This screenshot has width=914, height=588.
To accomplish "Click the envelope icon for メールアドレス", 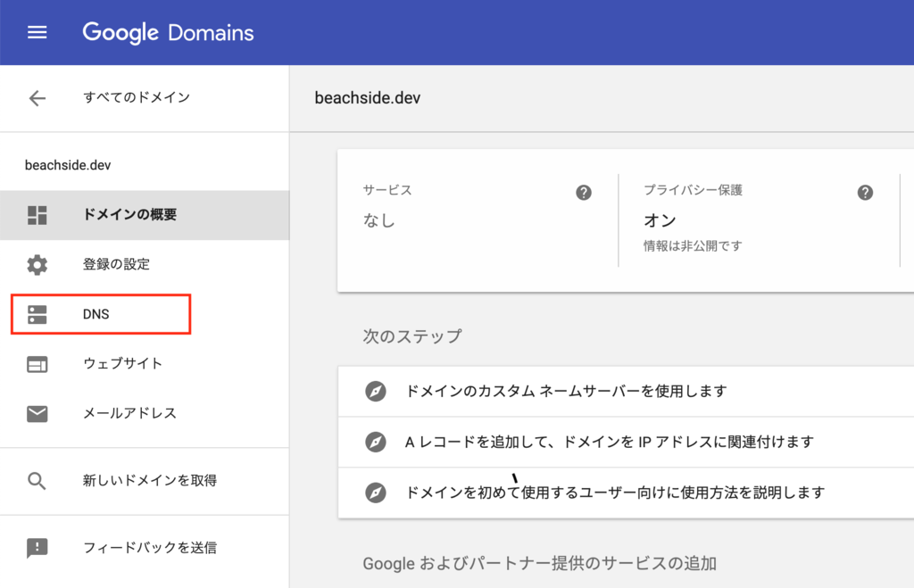I will 37,414.
